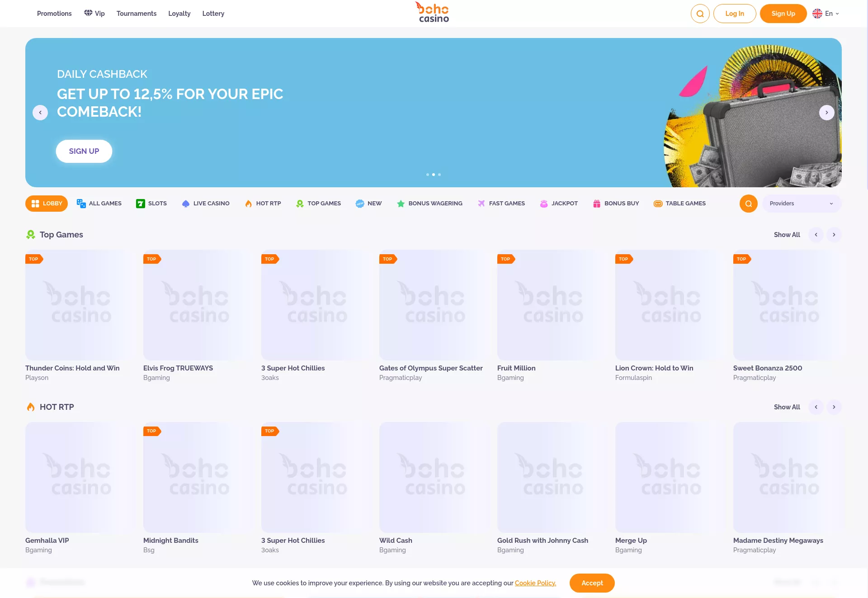Viewport: 868px width, 598px height.
Task: Open the Providers dropdown
Action: 802,204
